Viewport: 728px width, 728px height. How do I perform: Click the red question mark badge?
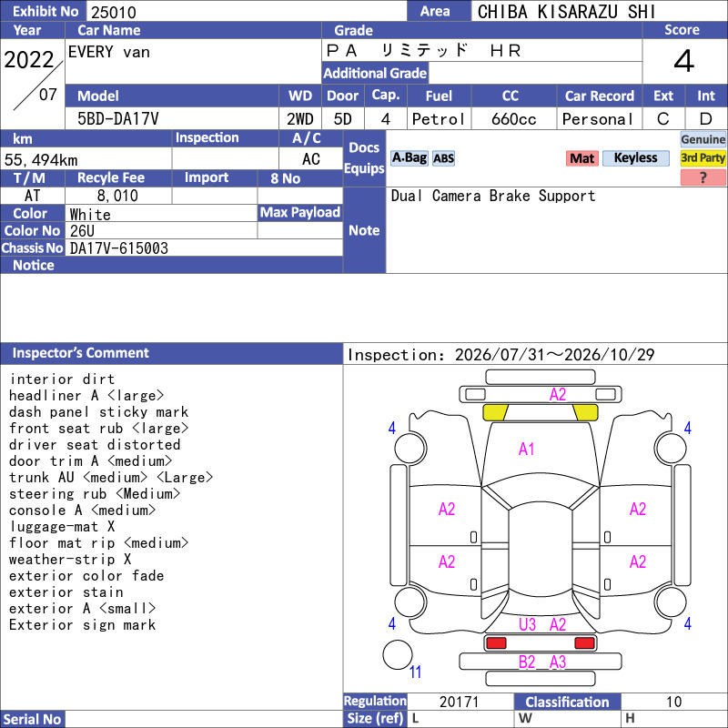point(703,177)
